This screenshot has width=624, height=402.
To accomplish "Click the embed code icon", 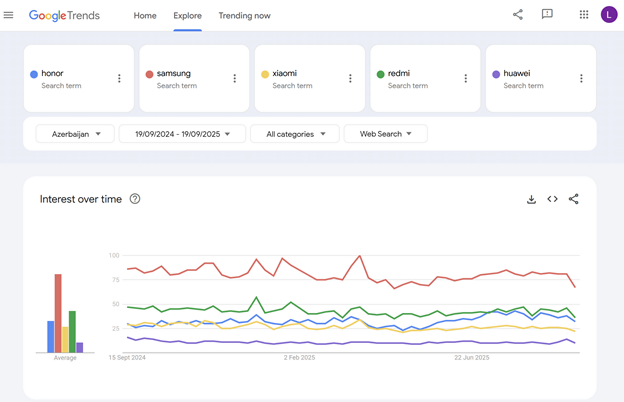I will (x=552, y=199).
